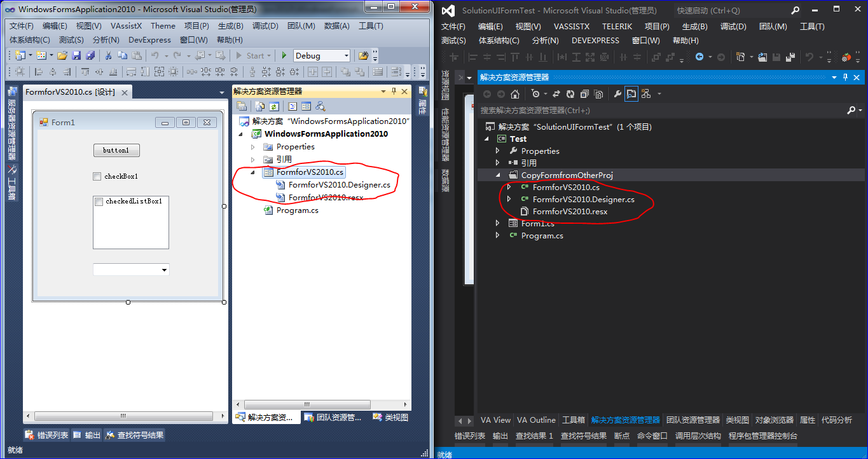Toggle Show All Files in dark Solution Explorer
Screen dimensions: 868x459
598,94
